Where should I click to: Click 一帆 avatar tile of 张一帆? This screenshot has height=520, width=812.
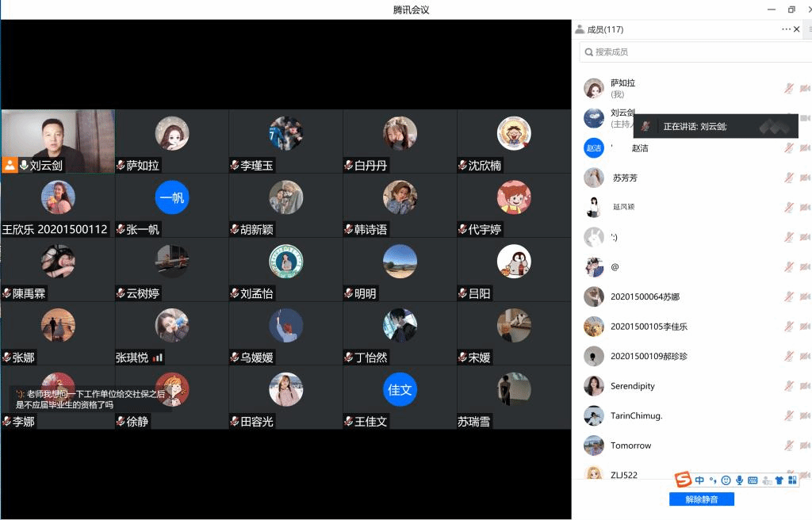tap(171, 197)
